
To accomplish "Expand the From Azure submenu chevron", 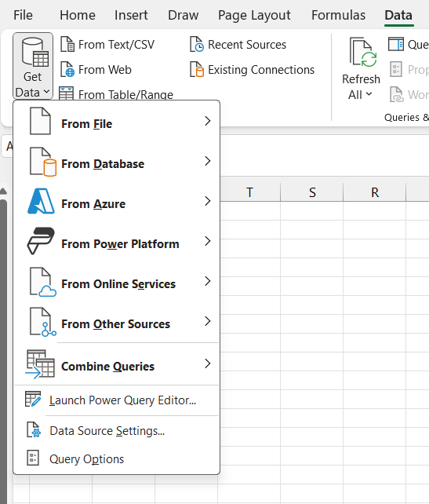I will click(x=208, y=201).
